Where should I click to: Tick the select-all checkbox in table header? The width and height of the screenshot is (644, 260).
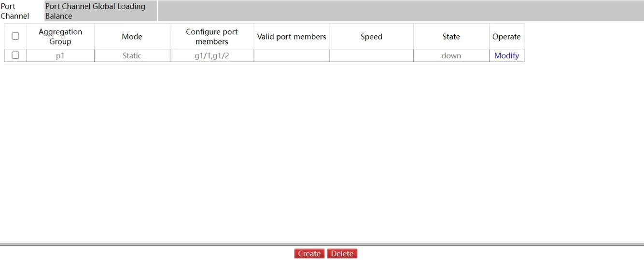tap(15, 36)
